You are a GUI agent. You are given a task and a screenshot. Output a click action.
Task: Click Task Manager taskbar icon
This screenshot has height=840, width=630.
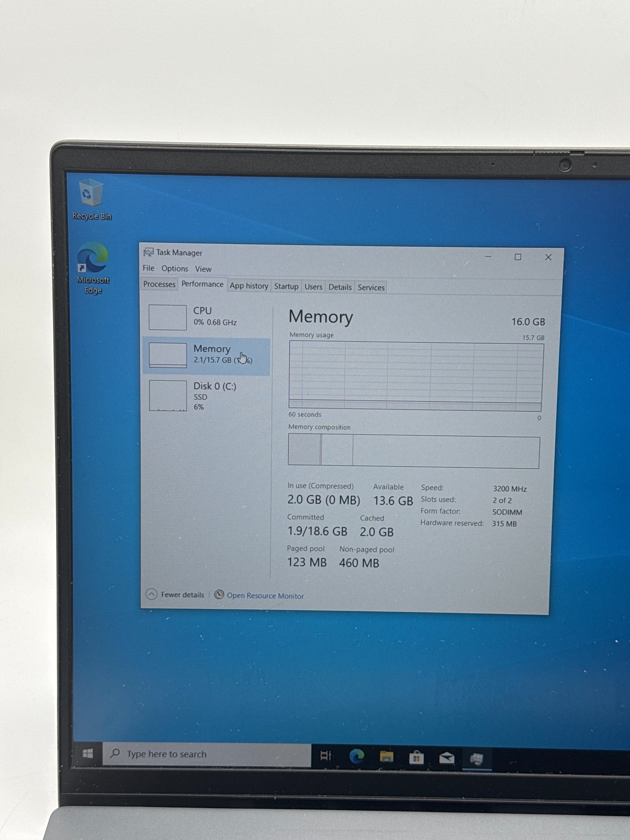(476, 759)
